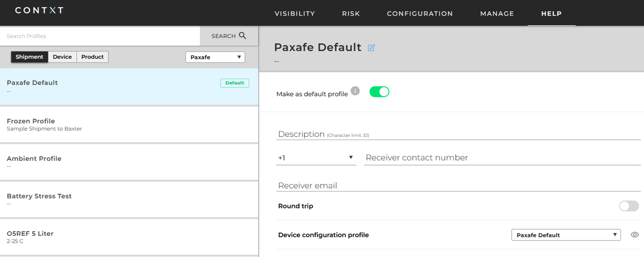Click into the Search Profiles box
Image resolution: width=644 pixels, height=257 pixels.
100,36
